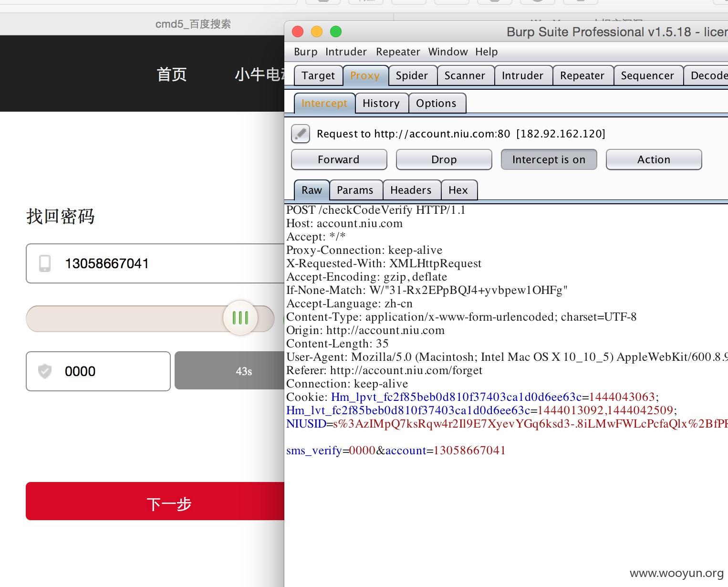Open the Burp menu

(x=305, y=52)
